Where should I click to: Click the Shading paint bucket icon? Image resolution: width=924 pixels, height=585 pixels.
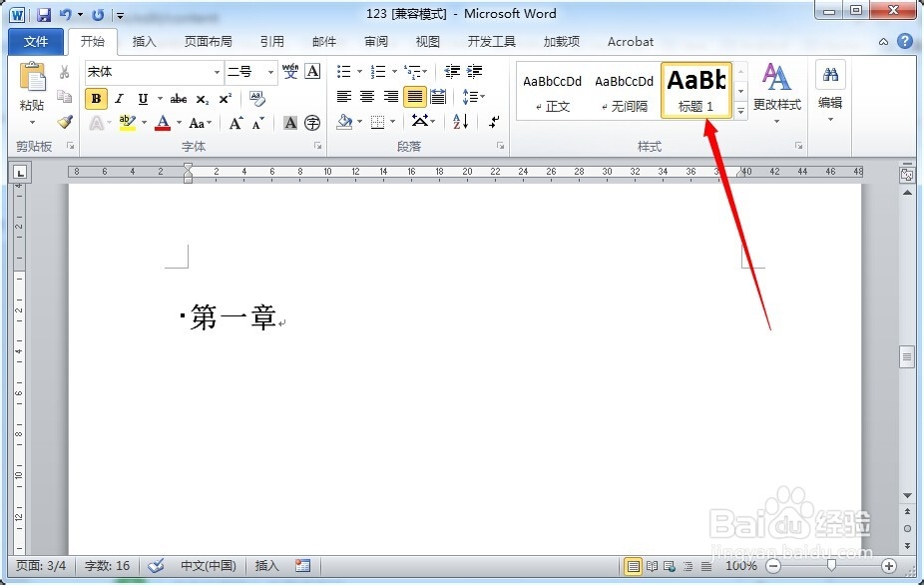pos(344,122)
